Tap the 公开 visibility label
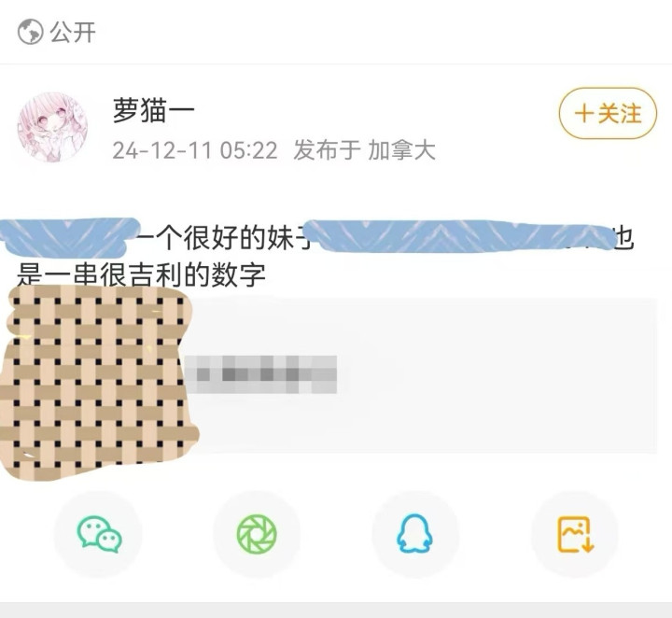 pyautogui.click(x=73, y=32)
